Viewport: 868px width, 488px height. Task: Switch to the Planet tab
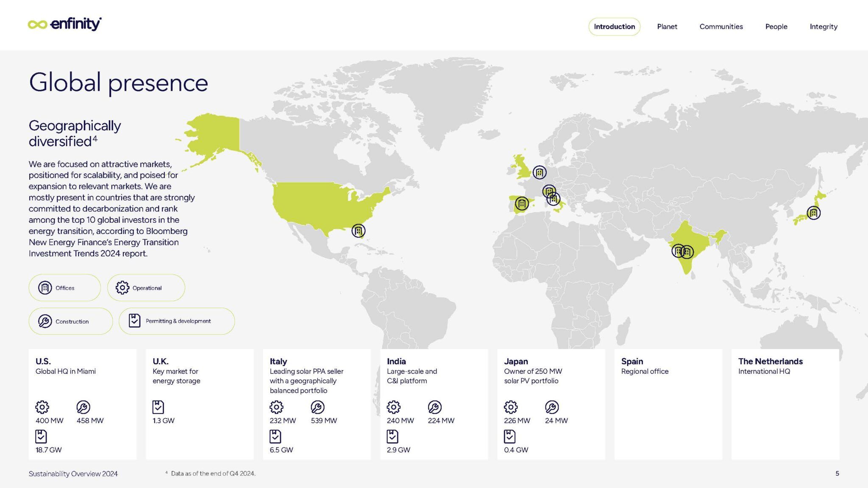tap(667, 27)
